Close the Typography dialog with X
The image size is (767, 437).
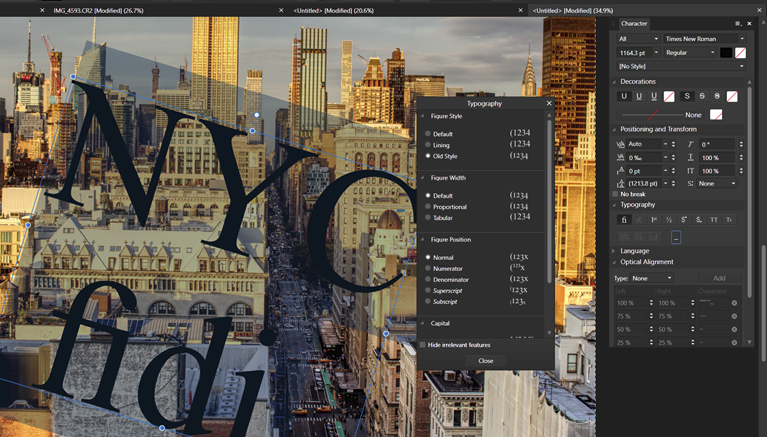549,103
